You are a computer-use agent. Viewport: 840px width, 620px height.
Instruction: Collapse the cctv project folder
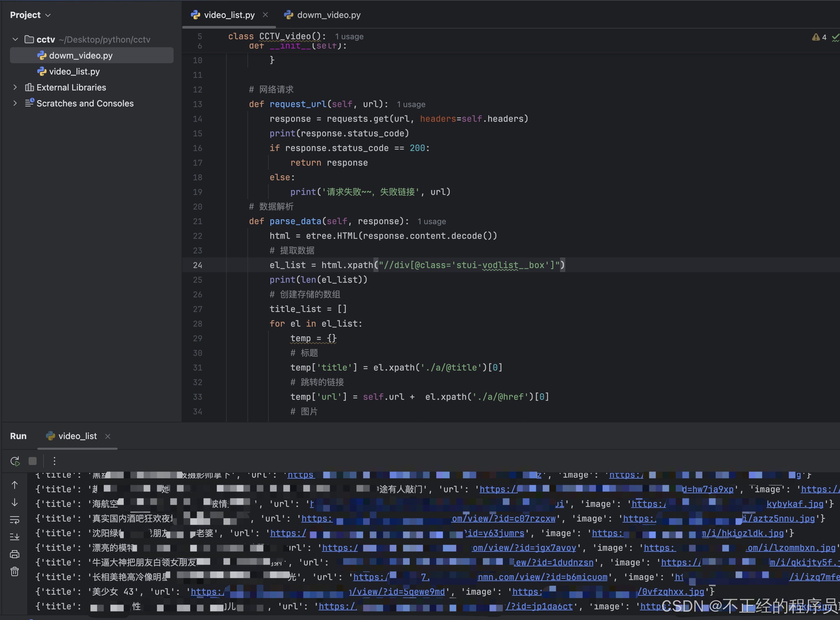point(15,39)
